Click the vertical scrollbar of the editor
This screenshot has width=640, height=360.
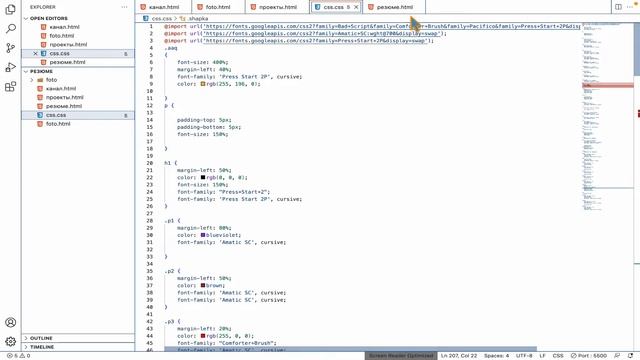click(x=637, y=49)
